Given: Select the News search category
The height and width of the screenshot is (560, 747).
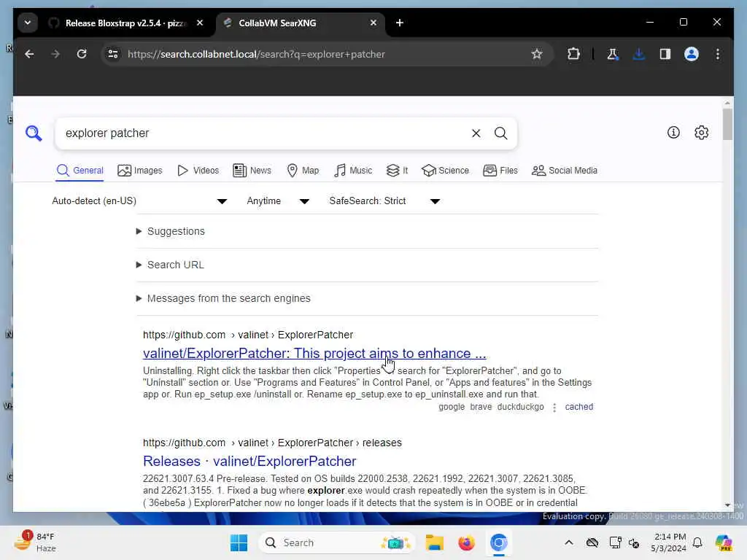Looking at the screenshot, I should 252,171.
